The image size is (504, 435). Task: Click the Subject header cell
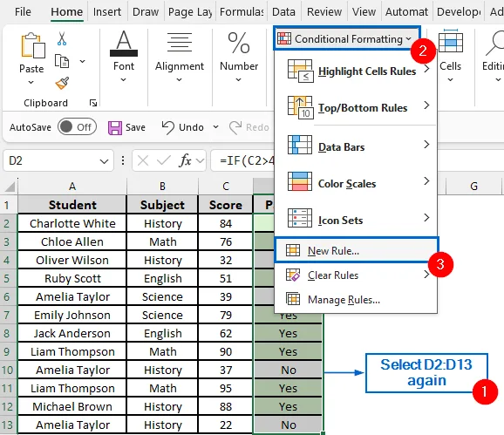(162, 205)
